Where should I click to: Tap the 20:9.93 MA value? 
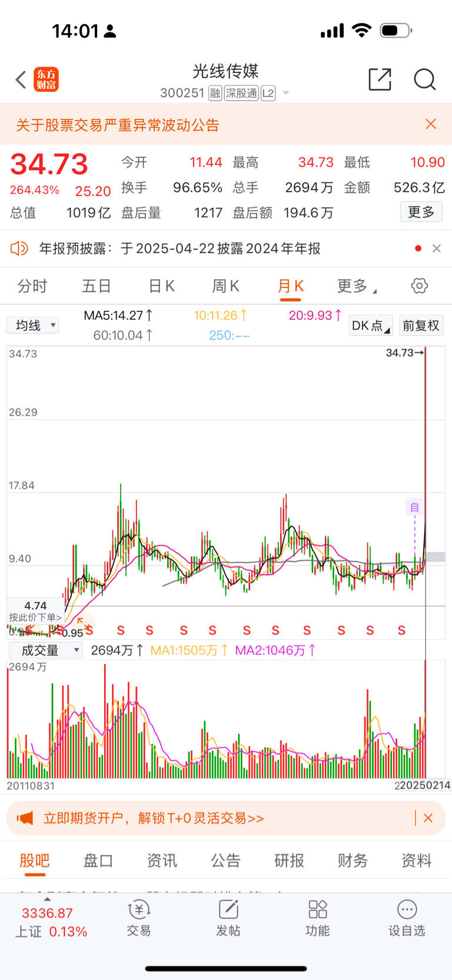pos(315,315)
